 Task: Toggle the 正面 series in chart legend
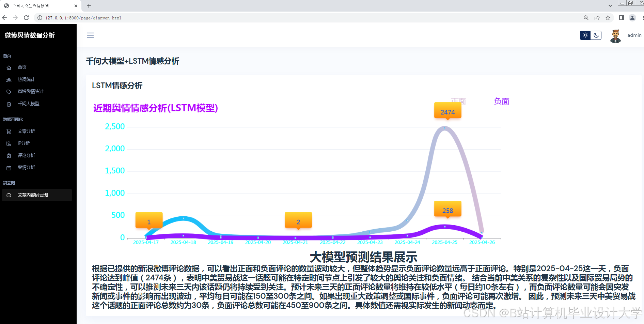coord(458,101)
